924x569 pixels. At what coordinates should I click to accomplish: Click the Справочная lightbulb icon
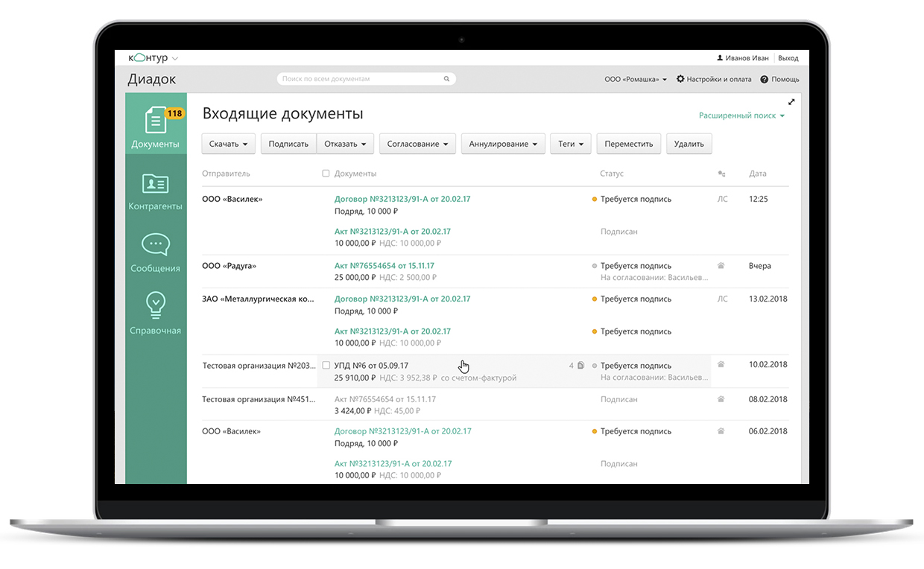coord(155,305)
